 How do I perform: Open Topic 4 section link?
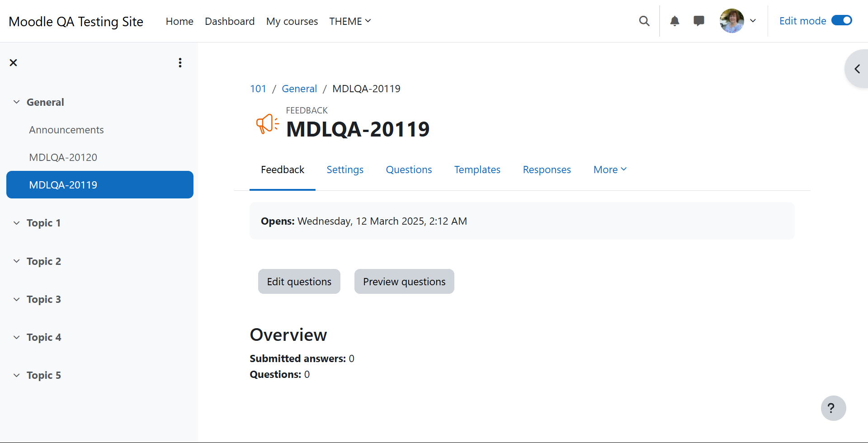tap(43, 337)
